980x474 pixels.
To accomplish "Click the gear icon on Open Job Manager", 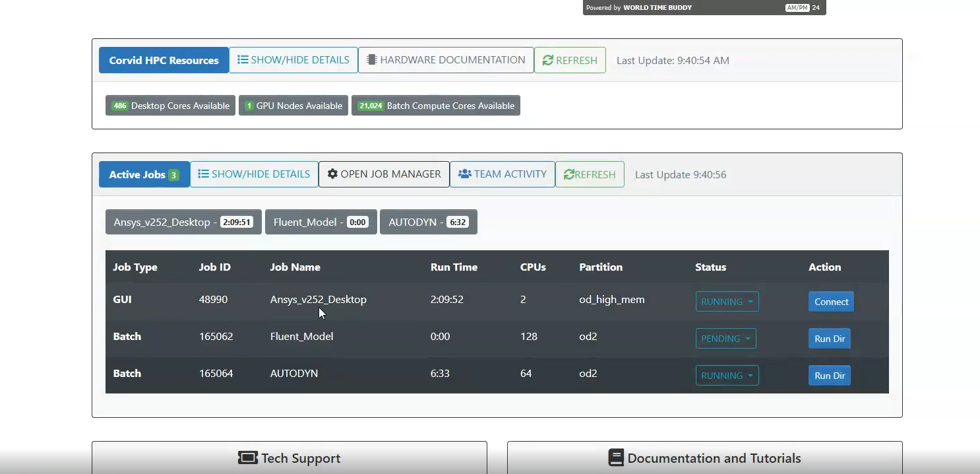I will pyautogui.click(x=332, y=174).
